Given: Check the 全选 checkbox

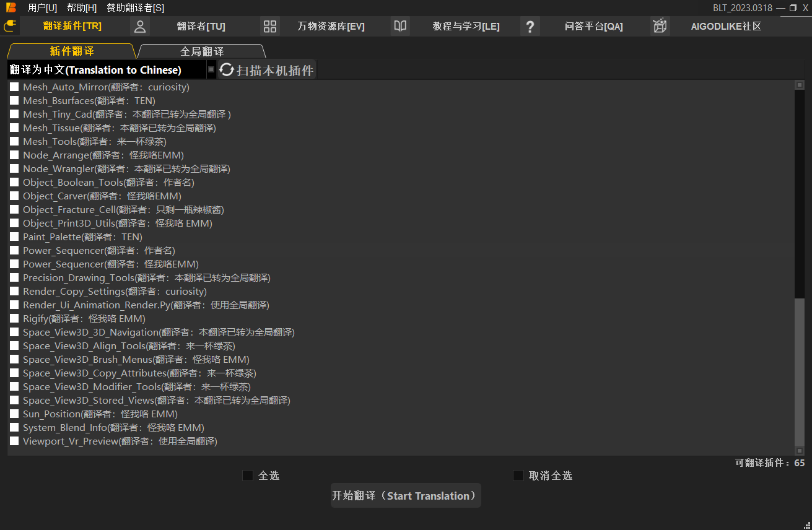Looking at the screenshot, I should [x=248, y=476].
